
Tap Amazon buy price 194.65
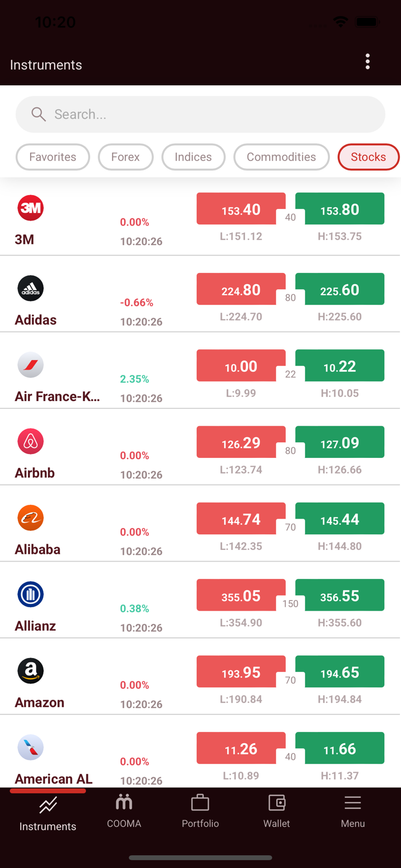click(340, 672)
